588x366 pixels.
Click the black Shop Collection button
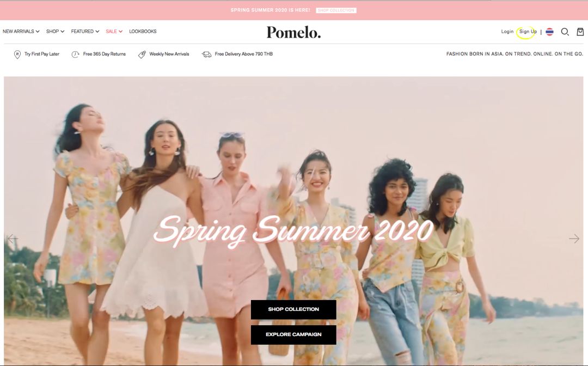pyautogui.click(x=293, y=309)
